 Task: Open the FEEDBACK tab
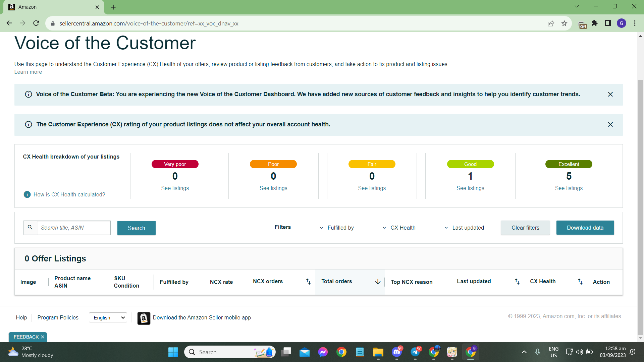click(26, 337)
